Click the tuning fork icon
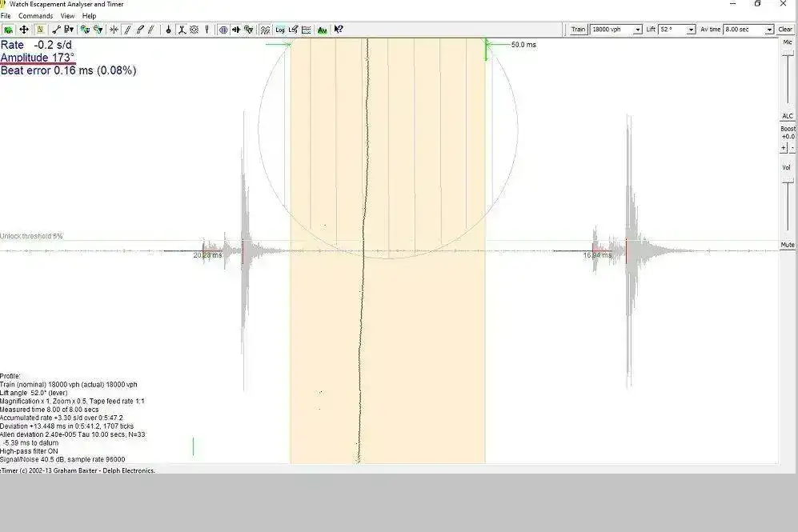 coord(207,30)
